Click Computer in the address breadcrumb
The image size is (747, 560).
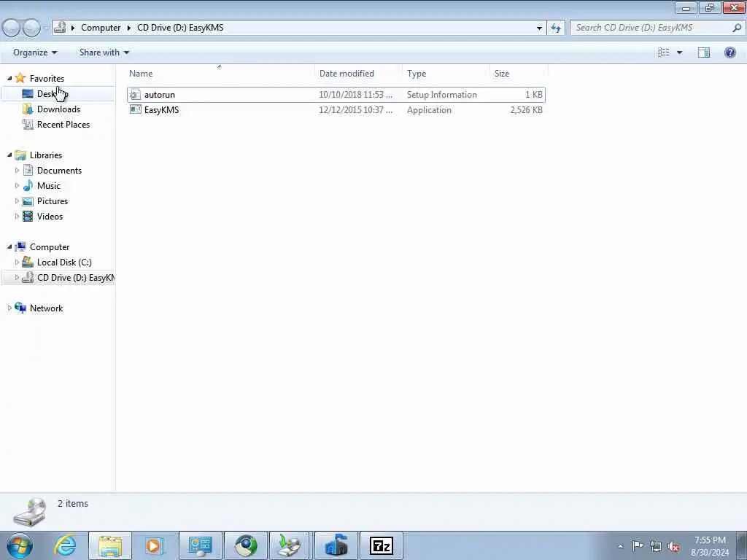101,28
